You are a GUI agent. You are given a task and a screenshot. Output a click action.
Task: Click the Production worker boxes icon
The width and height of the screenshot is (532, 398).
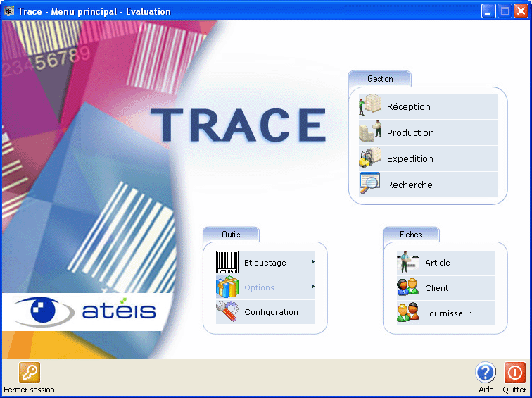370,132
